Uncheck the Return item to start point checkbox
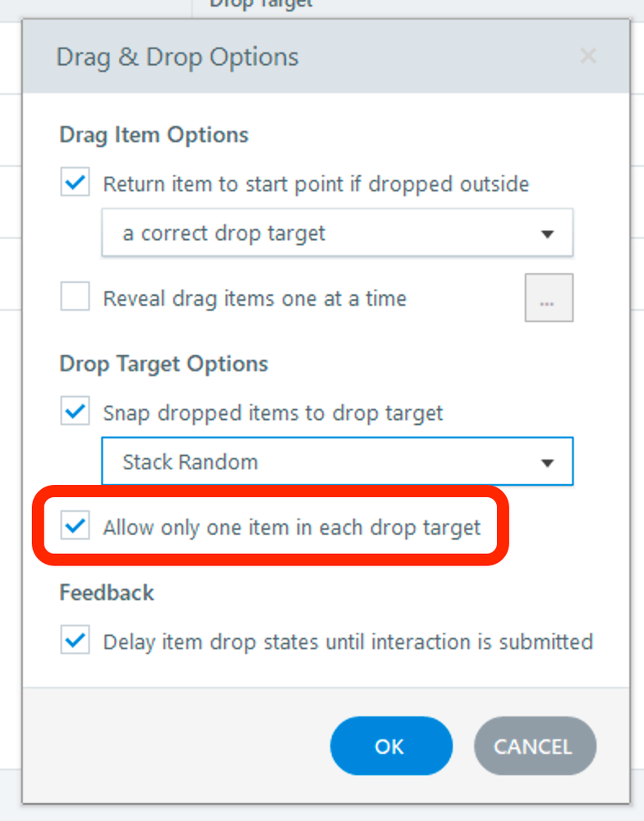Screen dimensions: 644x821 pyautogui.click(x=76, y=183)
